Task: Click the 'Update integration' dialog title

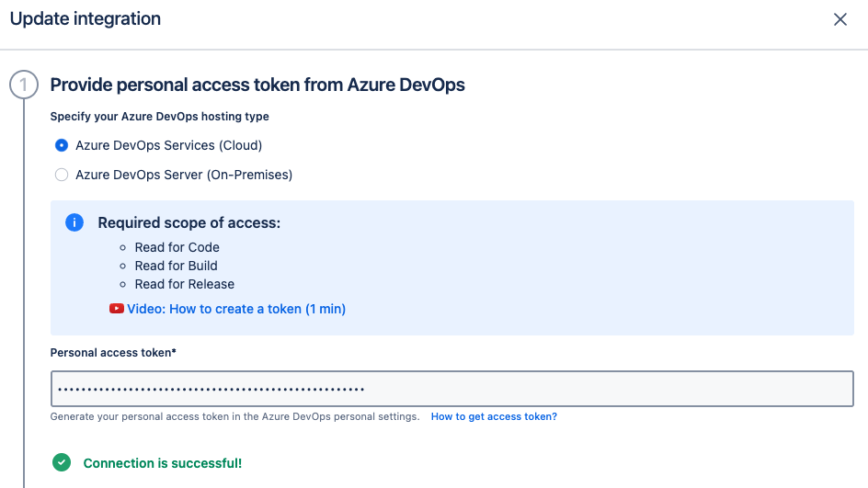Action: tap(86, 19)
